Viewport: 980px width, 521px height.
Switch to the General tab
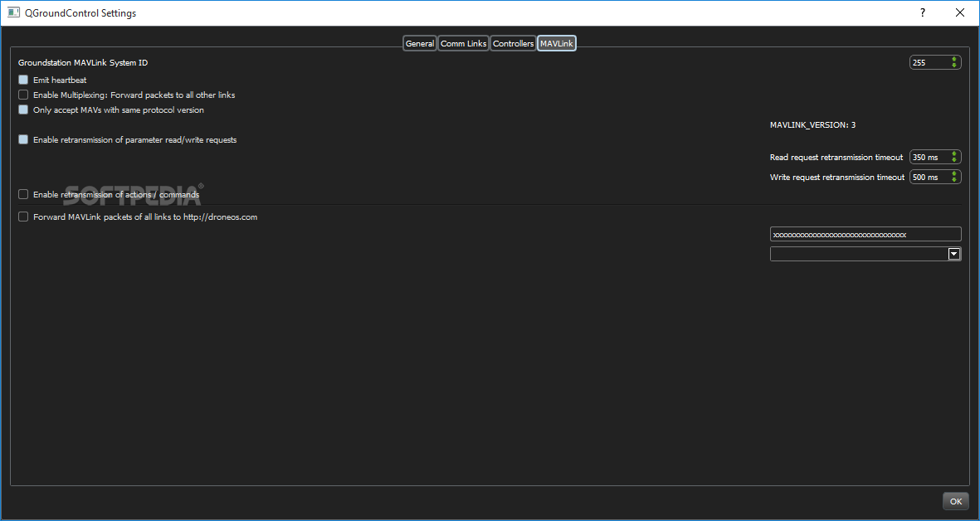coord(419,44)
